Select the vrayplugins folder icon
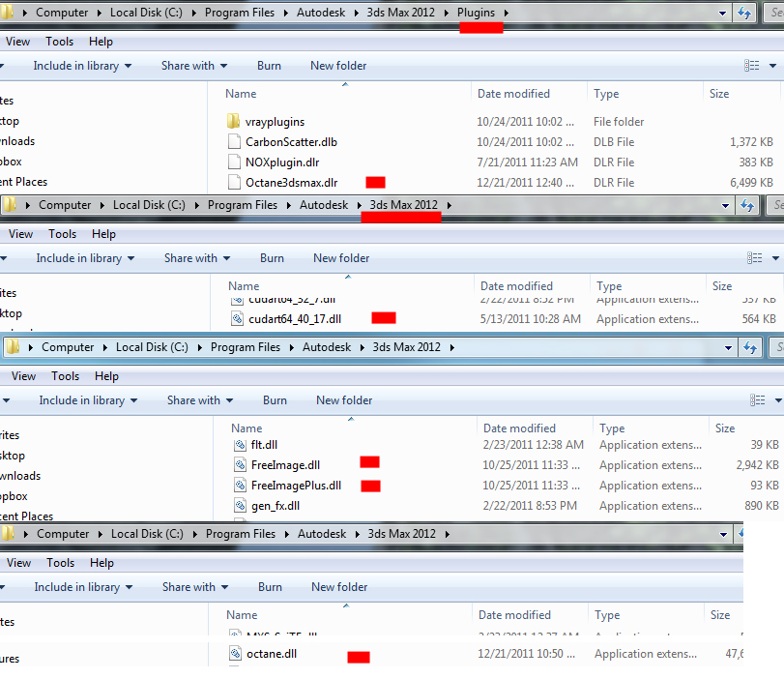 (x=233, y=121)
